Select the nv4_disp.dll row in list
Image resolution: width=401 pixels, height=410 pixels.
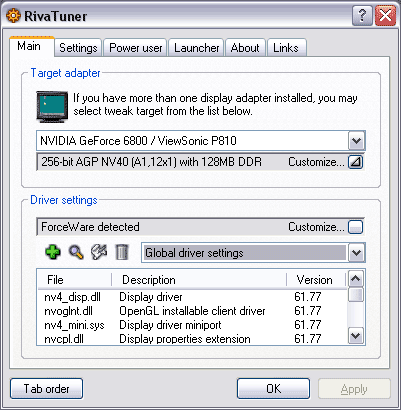pos(192,297)
